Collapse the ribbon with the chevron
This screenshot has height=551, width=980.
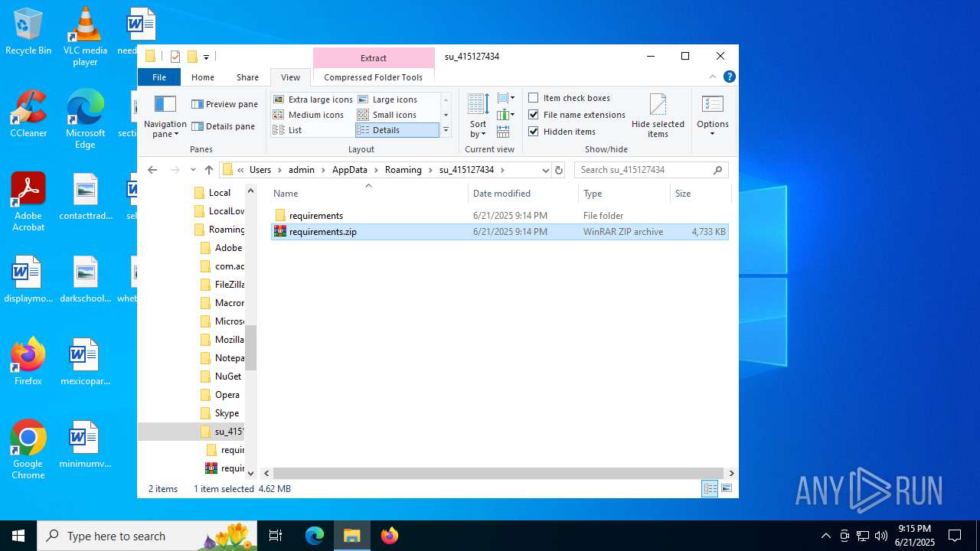point(713,77)
